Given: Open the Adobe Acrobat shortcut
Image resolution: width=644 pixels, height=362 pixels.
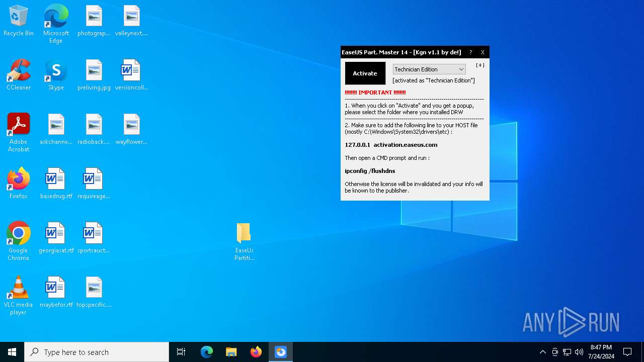Looking at the screenshot, I should 19,133.
